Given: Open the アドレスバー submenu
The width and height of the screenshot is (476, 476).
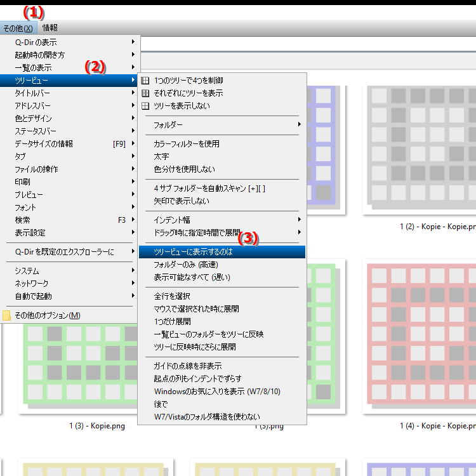Looking at the screenshot, I should point(69,105).
